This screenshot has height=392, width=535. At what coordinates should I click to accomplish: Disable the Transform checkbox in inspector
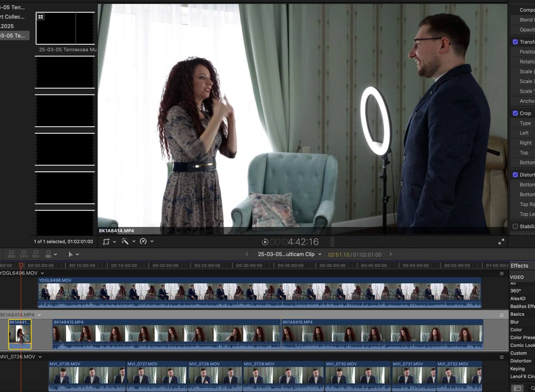click(515, 42)
